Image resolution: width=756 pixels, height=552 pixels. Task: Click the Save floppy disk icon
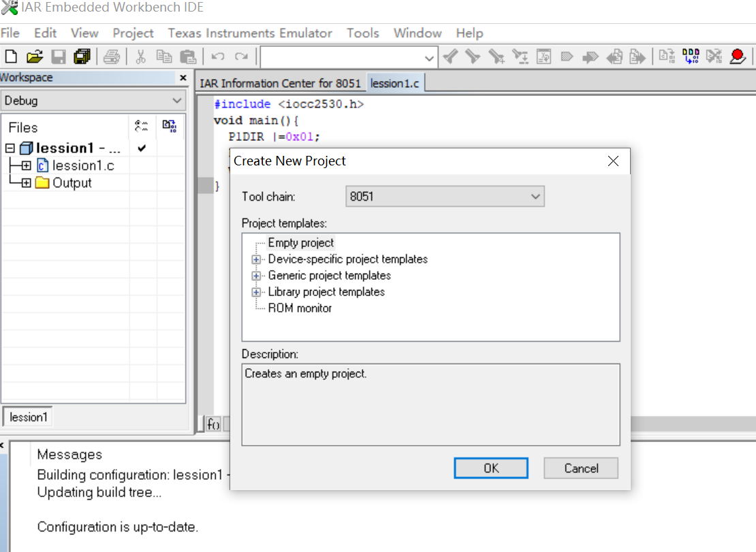pyautogui.click(x=59, y=57)
